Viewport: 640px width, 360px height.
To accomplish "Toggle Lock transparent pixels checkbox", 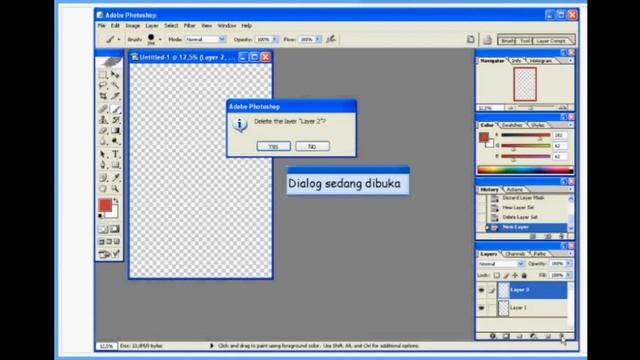I will [x=496, y=276].
